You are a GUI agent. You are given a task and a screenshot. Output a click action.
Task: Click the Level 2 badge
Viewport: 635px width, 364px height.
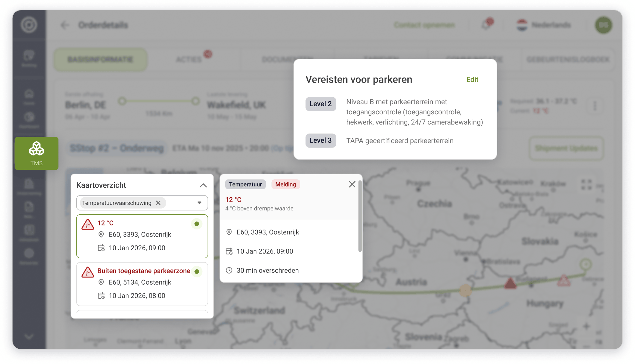pyautogui.click(x=320, y=104)
